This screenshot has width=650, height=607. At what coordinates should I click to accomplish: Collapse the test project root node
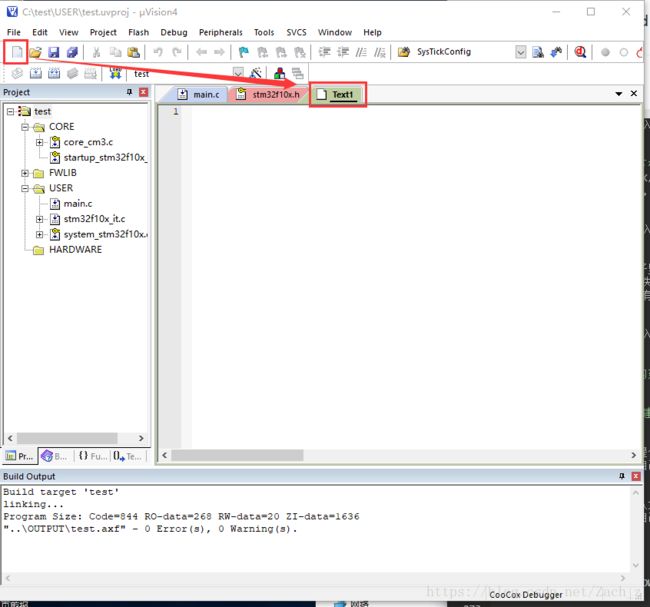pos(10,112)
